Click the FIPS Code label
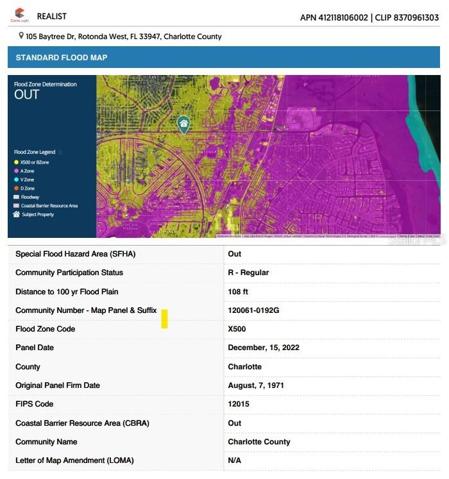This screenshot has height=479, width=449. click(x=34, y=404)
